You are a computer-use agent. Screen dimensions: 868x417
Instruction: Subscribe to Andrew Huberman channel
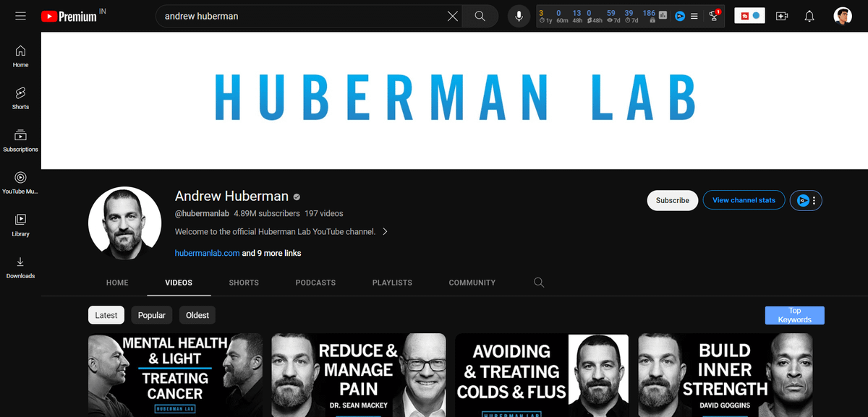(x=673, y=200)
